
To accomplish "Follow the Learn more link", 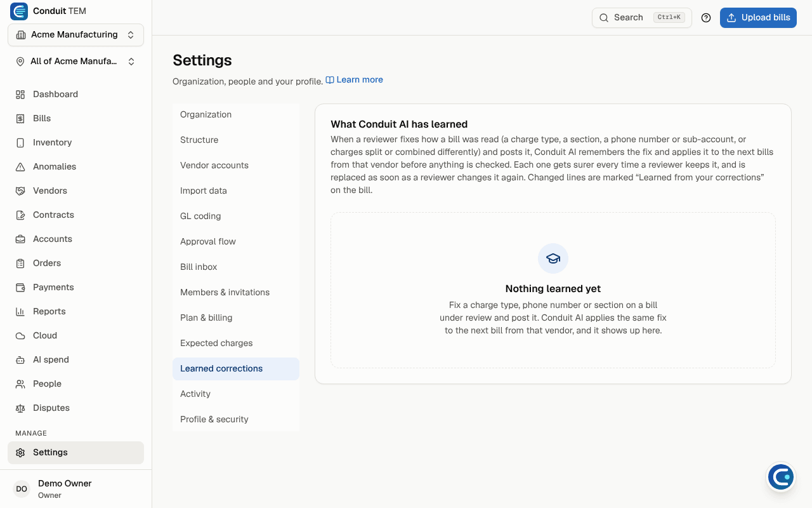I will pyautogui.click(x=354, y=80).
